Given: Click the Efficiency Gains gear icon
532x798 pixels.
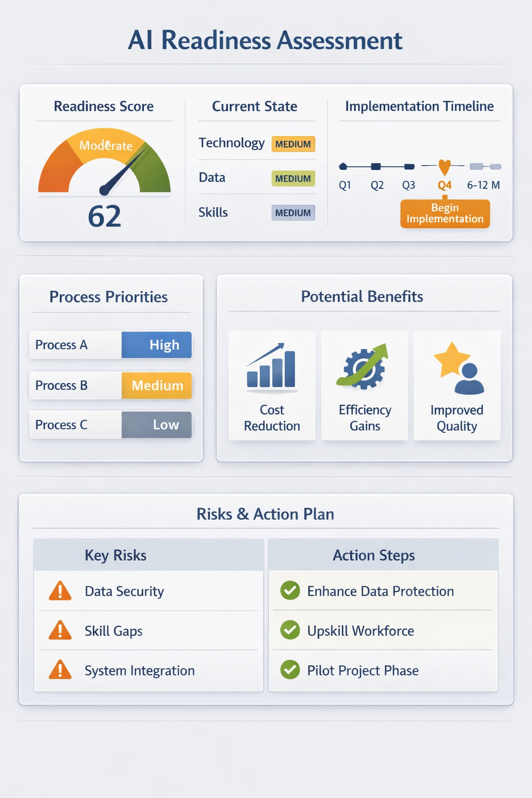Looking at the screenshot, I should coord(363,367).
